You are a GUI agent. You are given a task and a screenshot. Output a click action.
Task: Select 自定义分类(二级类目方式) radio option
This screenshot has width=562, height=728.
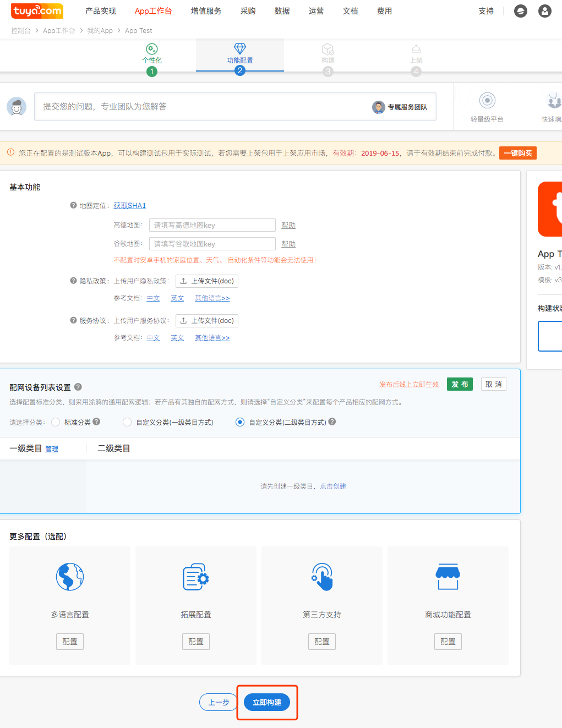click(x=240, y=422)
